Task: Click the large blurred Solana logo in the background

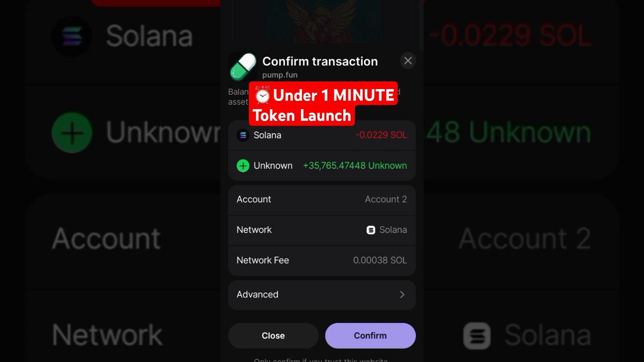Action: click(x=72, y=36)
